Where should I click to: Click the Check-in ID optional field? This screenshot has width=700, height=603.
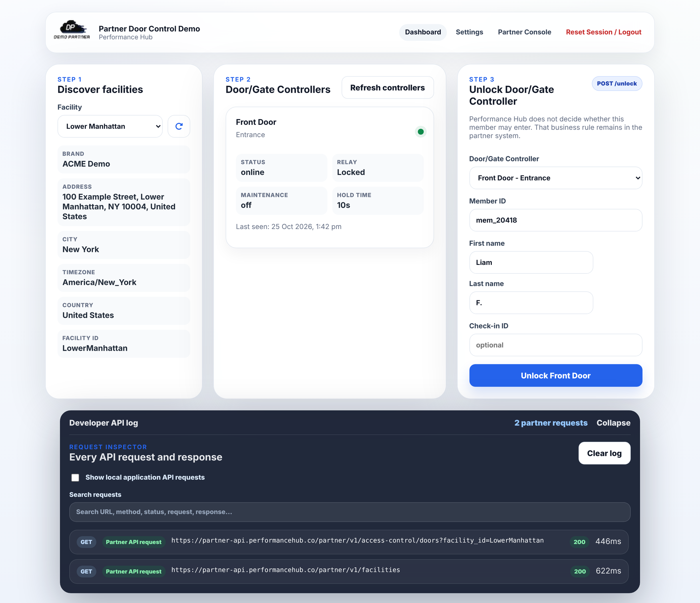point(555,345)
